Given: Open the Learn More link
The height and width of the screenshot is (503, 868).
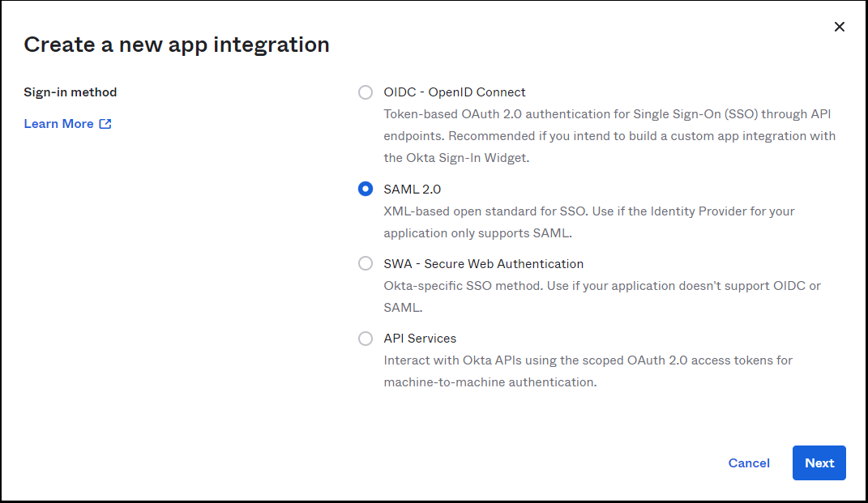Looking at the screenshot, I should pyautogui.click(x=58, y=124).
